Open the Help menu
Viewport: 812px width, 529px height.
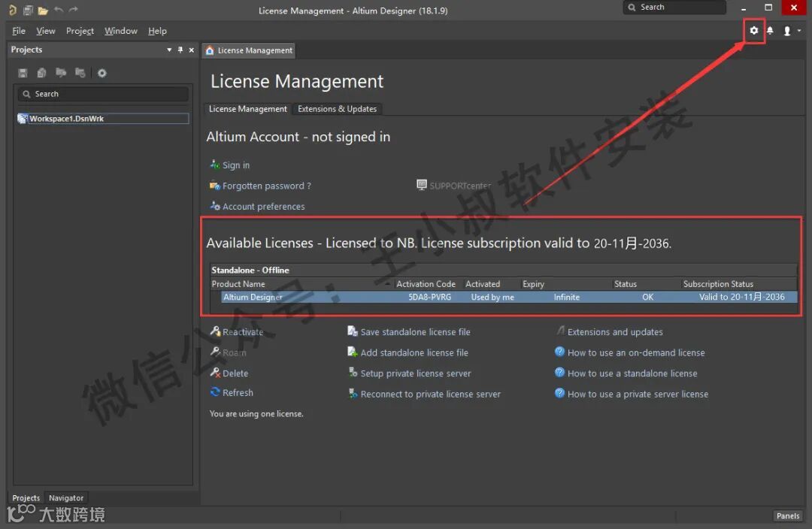(x=157, y=31)
